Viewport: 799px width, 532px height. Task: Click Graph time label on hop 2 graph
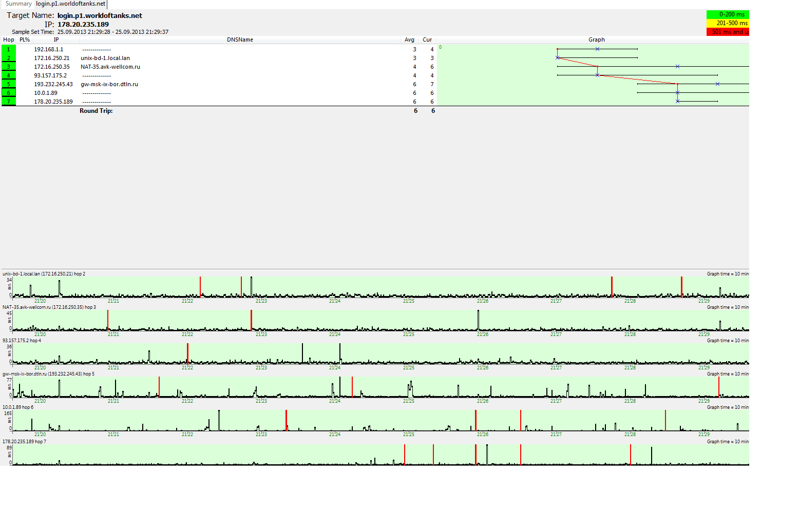tap(728, 274)
